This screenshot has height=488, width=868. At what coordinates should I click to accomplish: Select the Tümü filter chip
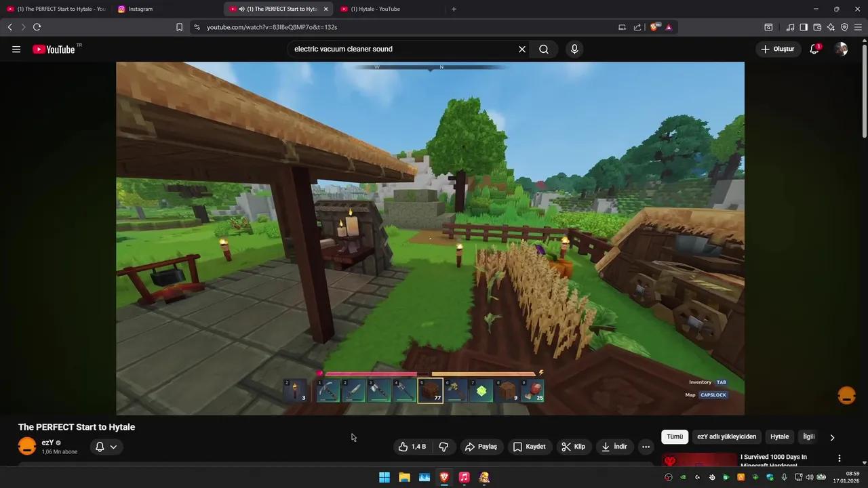pyautogui.click(x=675, y=437)
